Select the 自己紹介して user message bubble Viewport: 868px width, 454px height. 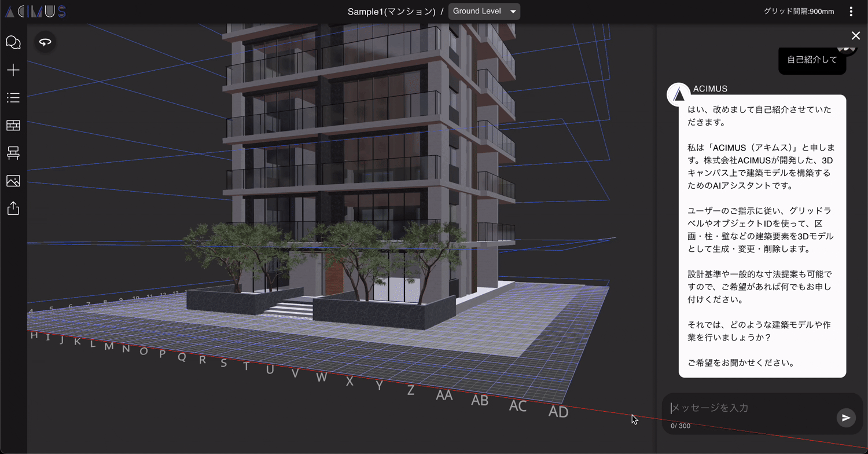click(x=812, y=60)
